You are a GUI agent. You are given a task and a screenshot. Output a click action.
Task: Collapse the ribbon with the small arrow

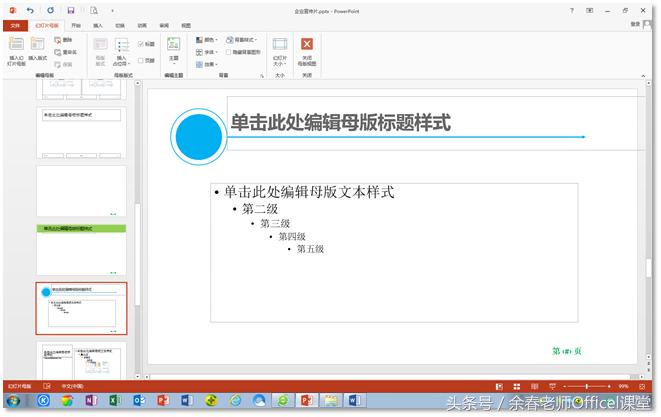click(x=643, y=76)
